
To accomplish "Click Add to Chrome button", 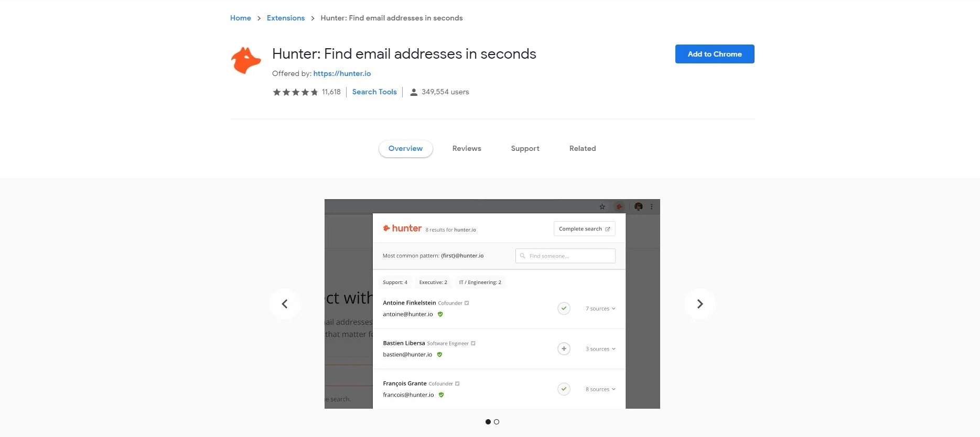I will [x=715, y=54].
